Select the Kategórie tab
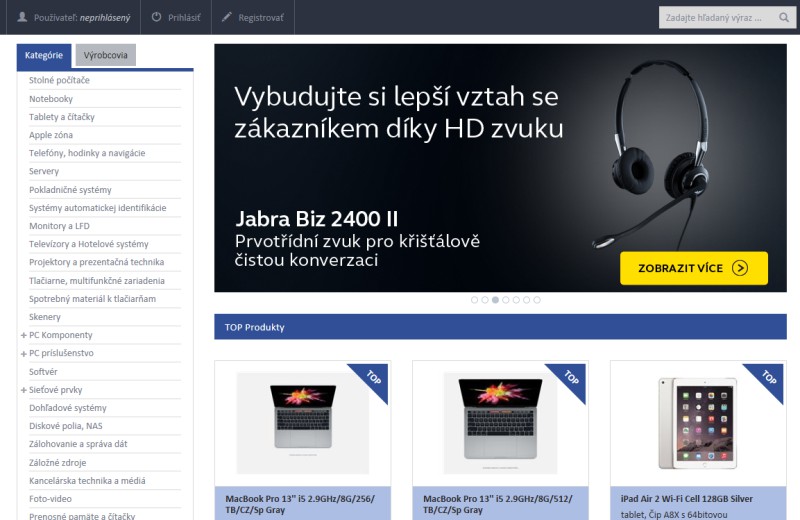The image size is (800, 520). click(44, 56)
